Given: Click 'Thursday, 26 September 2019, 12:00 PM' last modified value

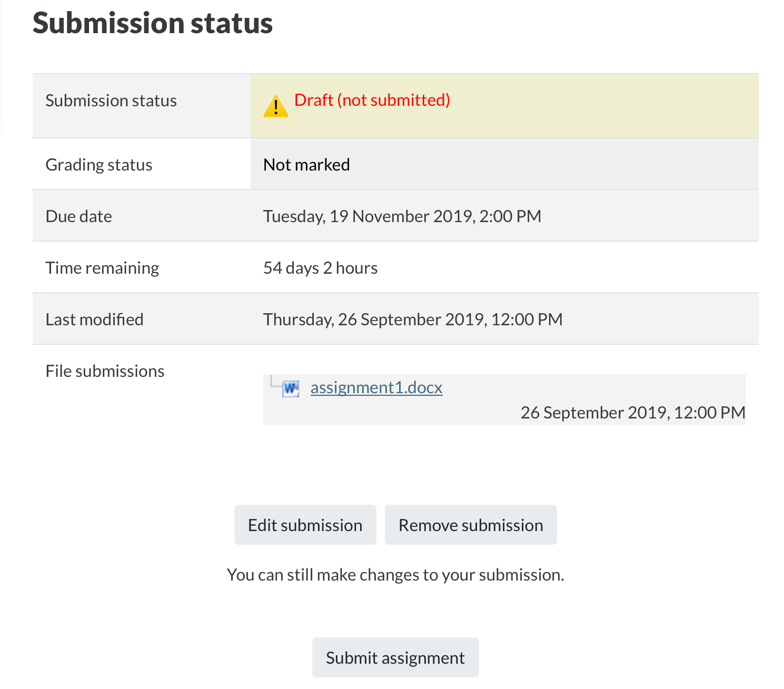Looking at the screenshot, I should [413, 319].
